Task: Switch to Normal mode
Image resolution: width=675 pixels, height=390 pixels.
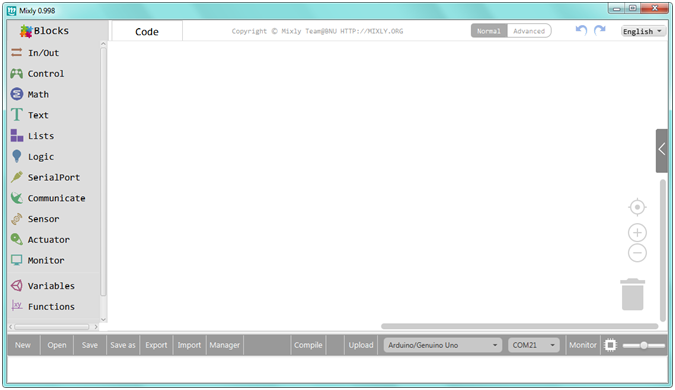Action: [x=489, y=31]
